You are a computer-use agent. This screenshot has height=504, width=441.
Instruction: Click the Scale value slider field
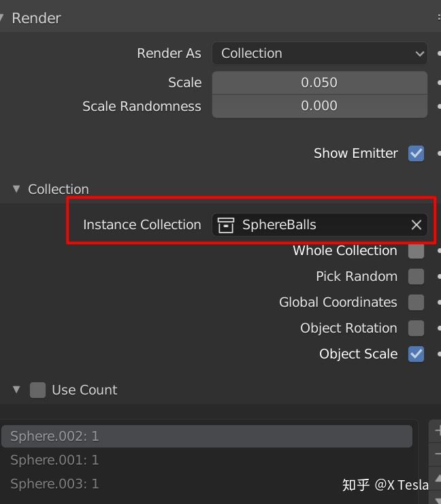coord(319,82)
